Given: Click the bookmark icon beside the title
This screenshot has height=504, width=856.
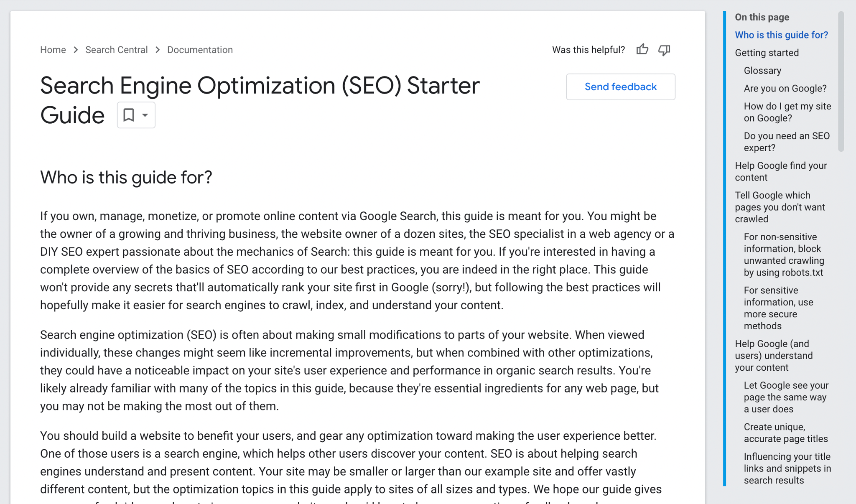Looking at the screenshot, I should click(x=129, y=115).
